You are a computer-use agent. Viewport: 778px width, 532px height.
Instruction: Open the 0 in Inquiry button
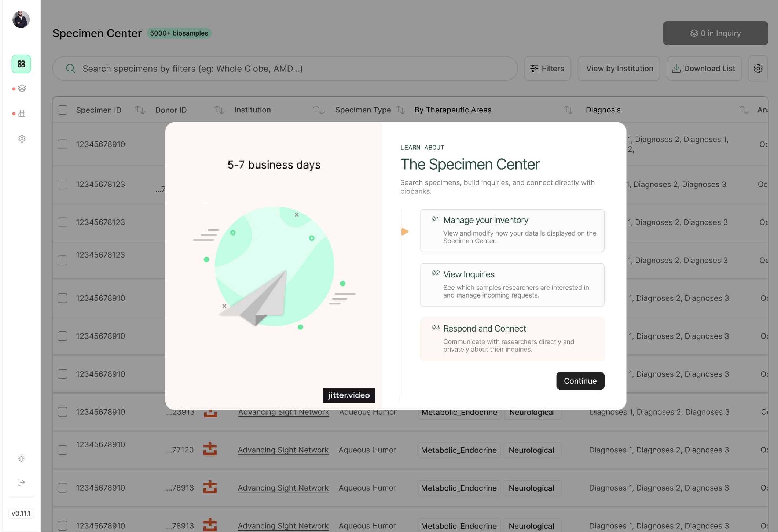715,33
